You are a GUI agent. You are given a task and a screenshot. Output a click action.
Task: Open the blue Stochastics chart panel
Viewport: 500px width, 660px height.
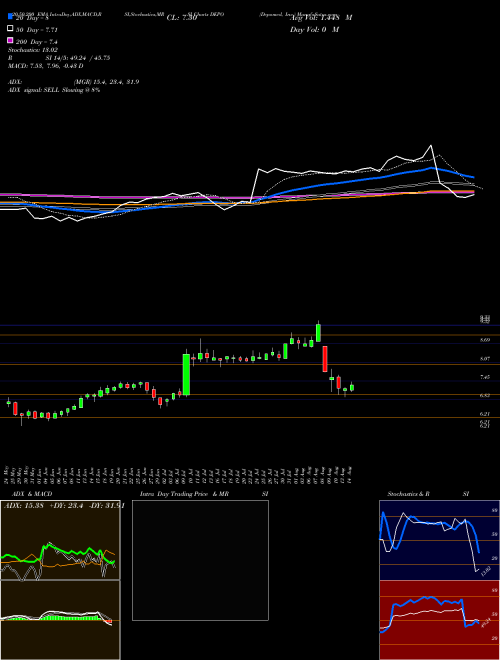pos(439,540)
